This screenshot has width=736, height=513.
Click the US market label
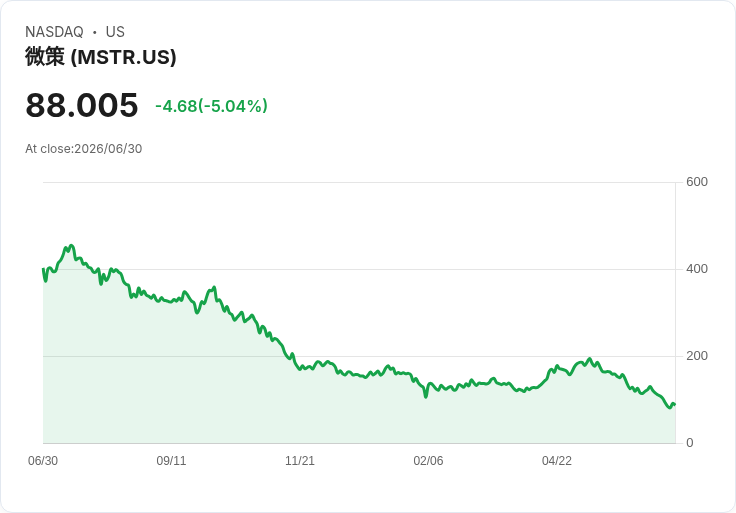(115, 32)
